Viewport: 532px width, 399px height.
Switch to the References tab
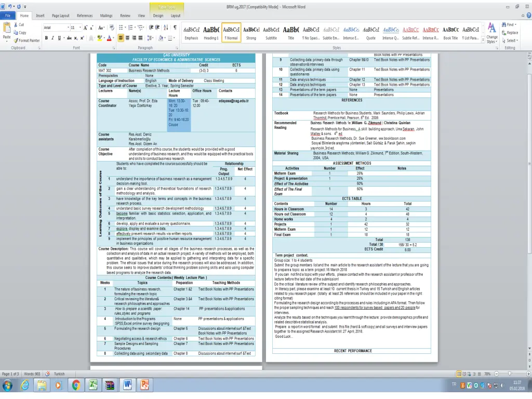point(85,16)
